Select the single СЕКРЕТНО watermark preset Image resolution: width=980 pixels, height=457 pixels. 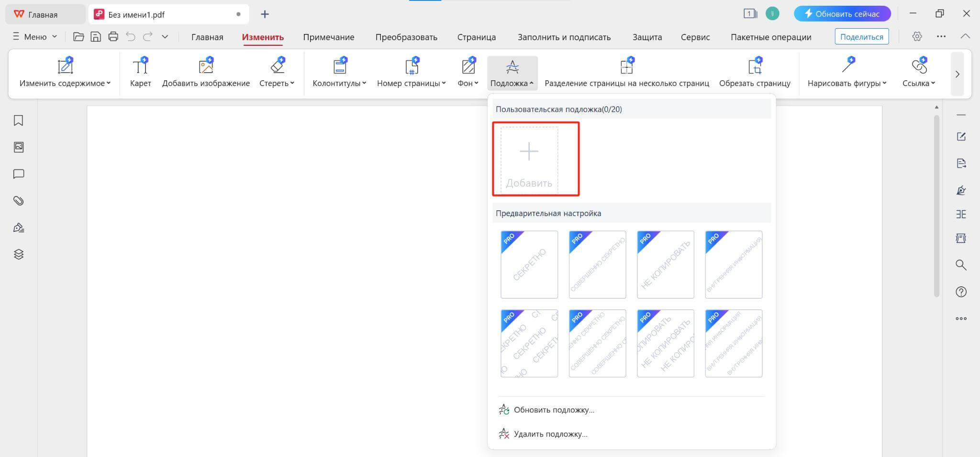pos(529,264)
